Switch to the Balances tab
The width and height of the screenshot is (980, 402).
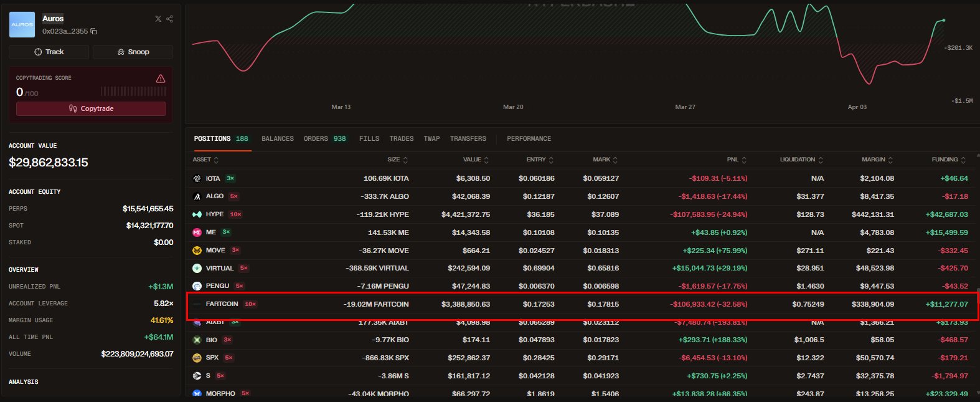click(x=277, y=138)
